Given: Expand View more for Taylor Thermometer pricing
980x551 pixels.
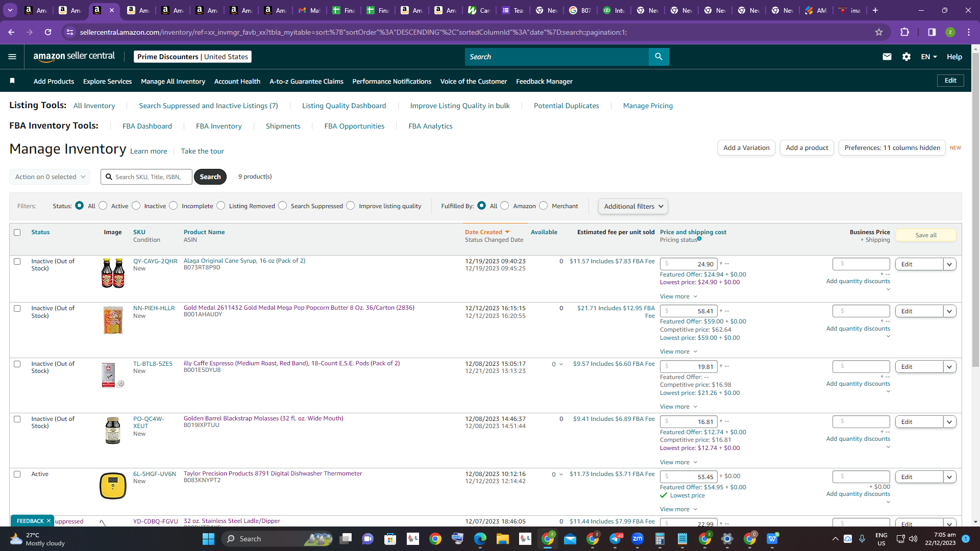Looking at the screenshot, I should click(678, 509).
